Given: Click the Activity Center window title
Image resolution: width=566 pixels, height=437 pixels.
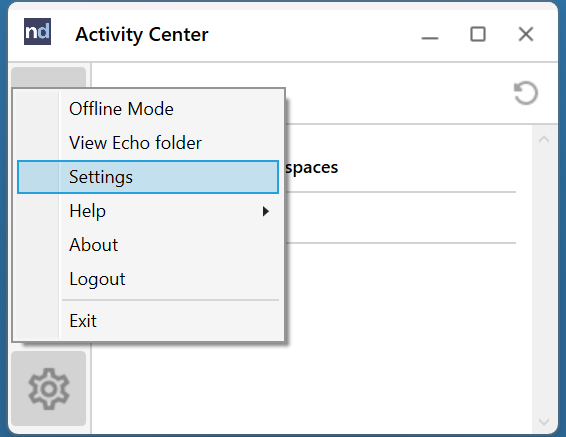Looking at the screenshot, I should tap(142, 35).
